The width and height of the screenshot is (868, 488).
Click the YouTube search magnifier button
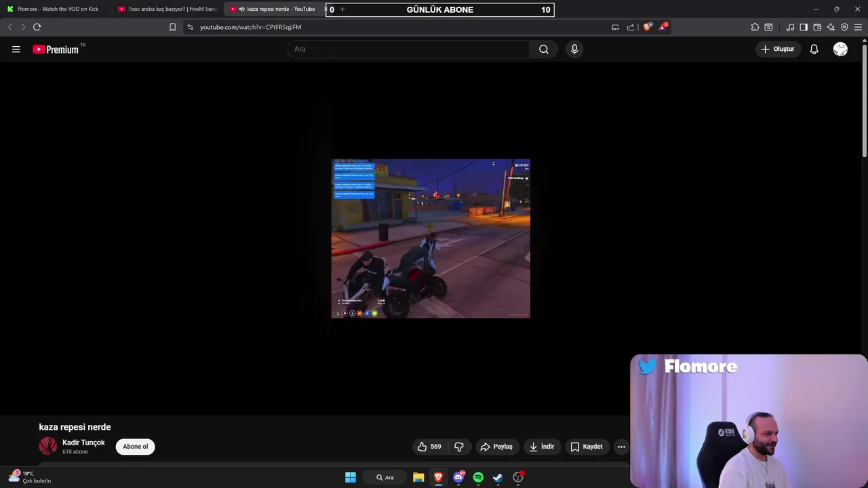(544, 49)
